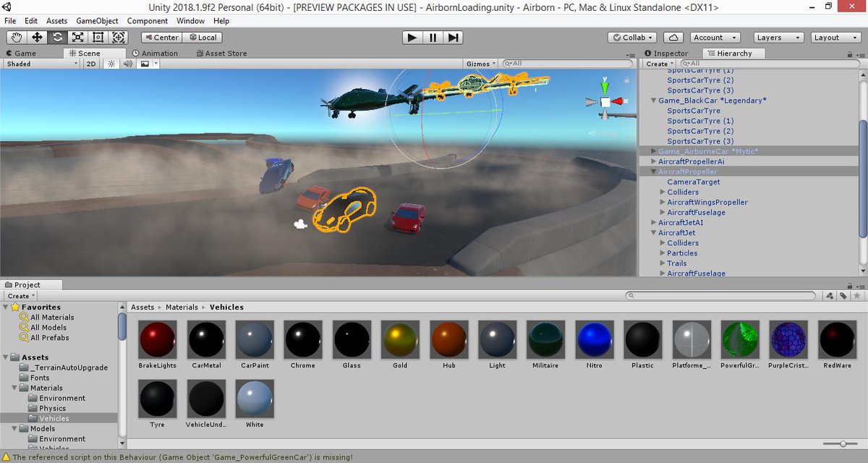Toggle 2D scene view mode

point(91,64)
